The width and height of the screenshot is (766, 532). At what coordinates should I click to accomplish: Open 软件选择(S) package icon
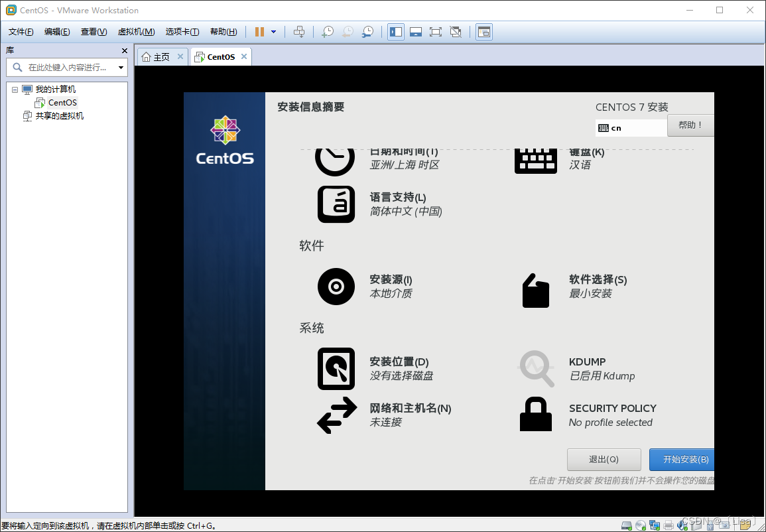(536, 290)
